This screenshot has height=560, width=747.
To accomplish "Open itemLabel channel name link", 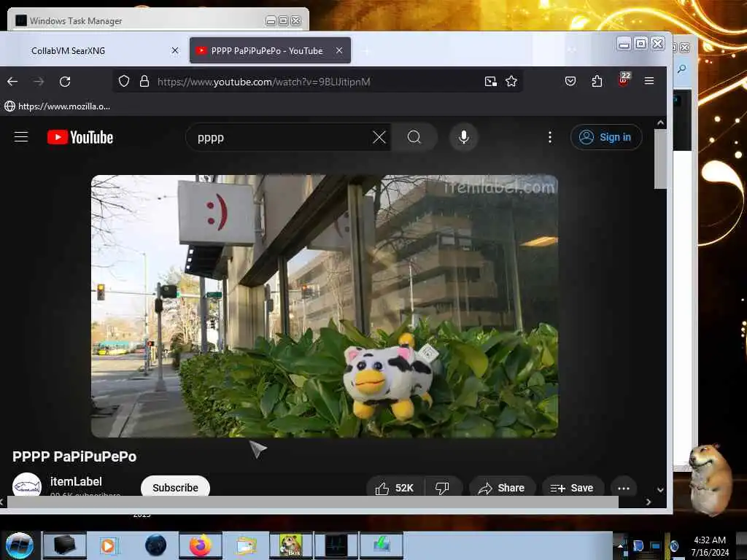I will coord(76,481).
